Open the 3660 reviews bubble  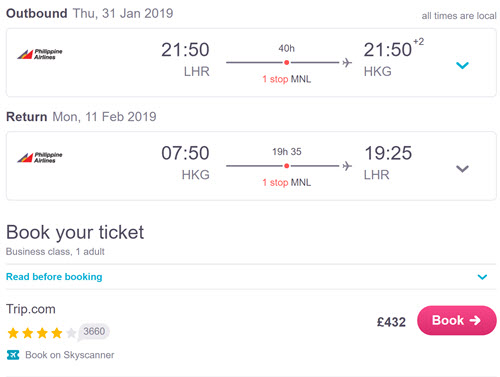[x=94, y=332]
